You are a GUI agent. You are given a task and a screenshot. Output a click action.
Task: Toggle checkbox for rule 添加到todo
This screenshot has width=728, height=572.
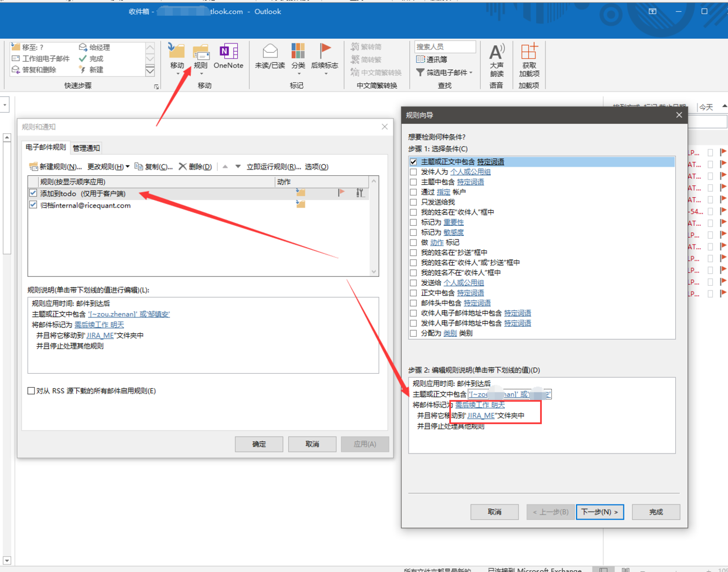(x=33, y=193)
